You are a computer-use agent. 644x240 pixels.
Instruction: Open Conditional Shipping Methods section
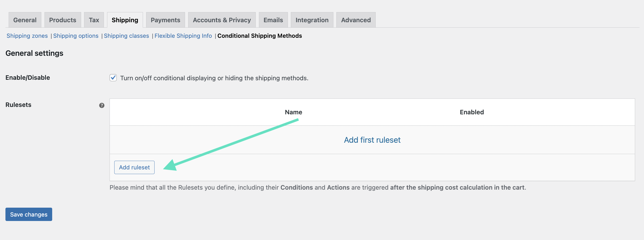point(259,36)
